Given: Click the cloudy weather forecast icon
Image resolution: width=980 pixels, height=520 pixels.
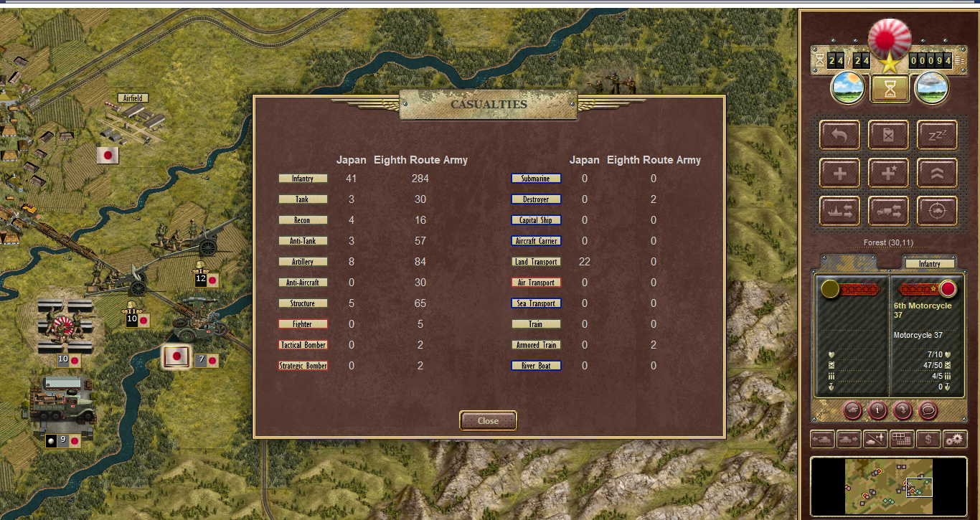Looking at the screenshot, I should (x=932, y=88).
